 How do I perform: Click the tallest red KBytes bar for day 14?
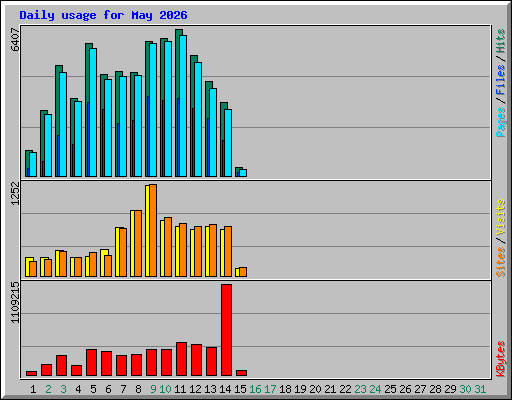226,330
